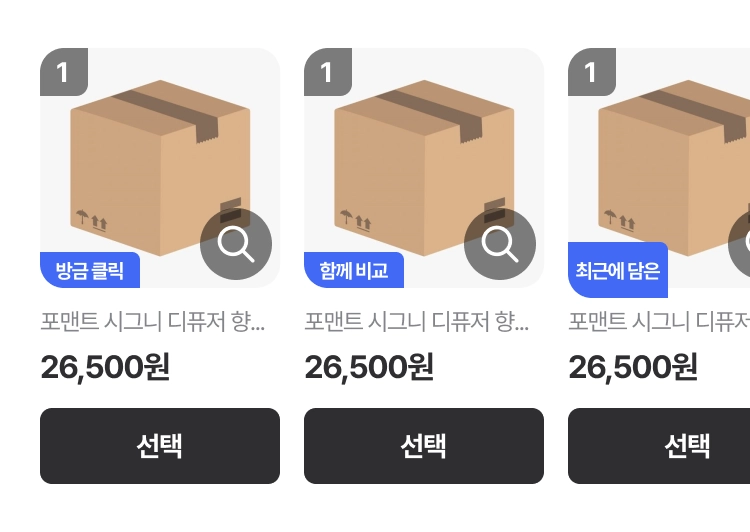Zoom the image on the 방금 클릭 product card
This screenshot has height=532, width=750.
[236, 244]
